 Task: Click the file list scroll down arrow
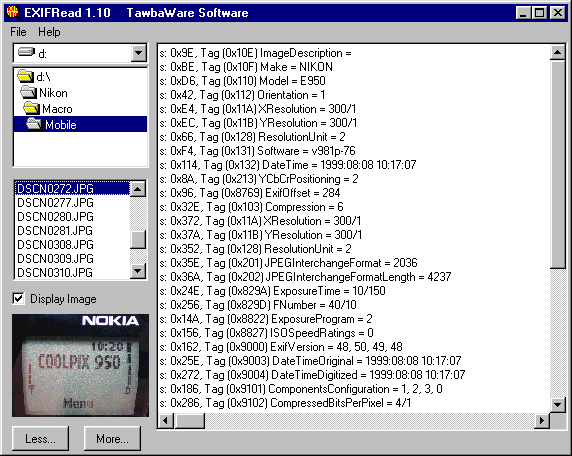point(138,271)
